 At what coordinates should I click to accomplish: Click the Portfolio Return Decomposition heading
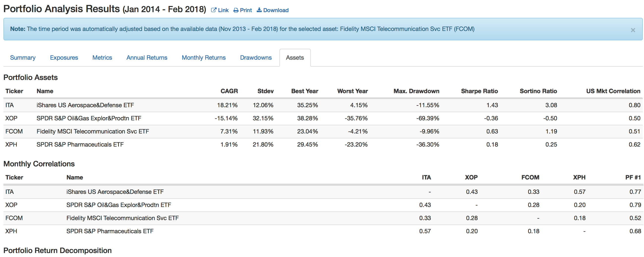[57, 250]
